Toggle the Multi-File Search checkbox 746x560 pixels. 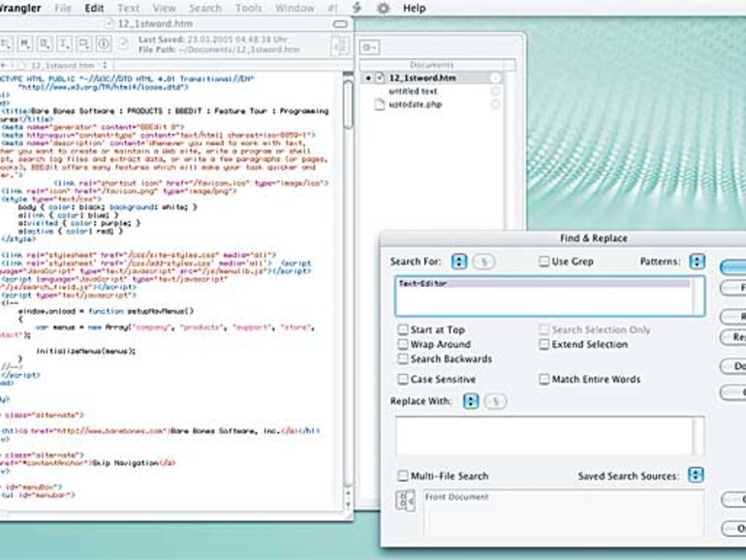point(403,476)
